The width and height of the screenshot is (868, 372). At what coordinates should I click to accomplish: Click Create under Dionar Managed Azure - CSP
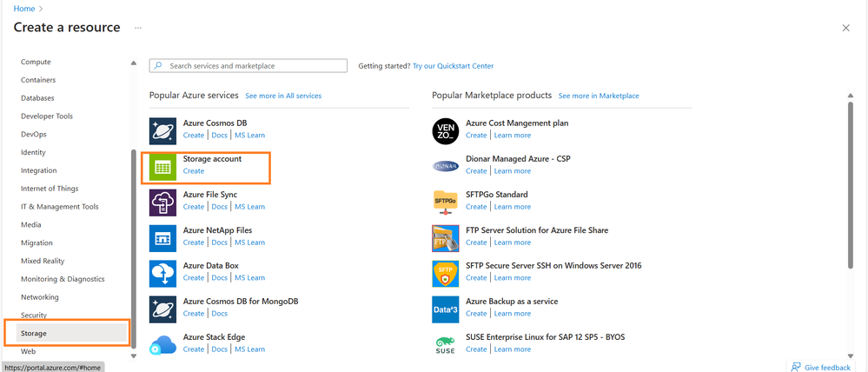pyautogui.click(x=476, y=171)
